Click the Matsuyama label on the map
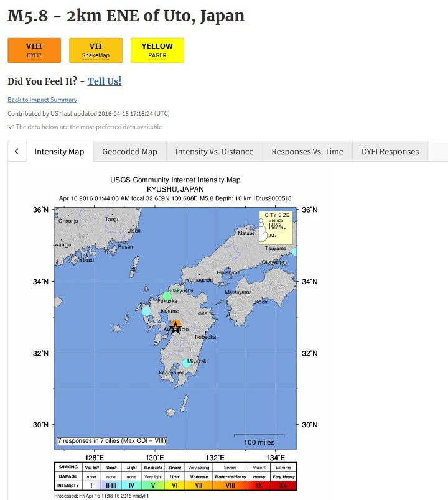The image size is (448, 500). (238, 292)
